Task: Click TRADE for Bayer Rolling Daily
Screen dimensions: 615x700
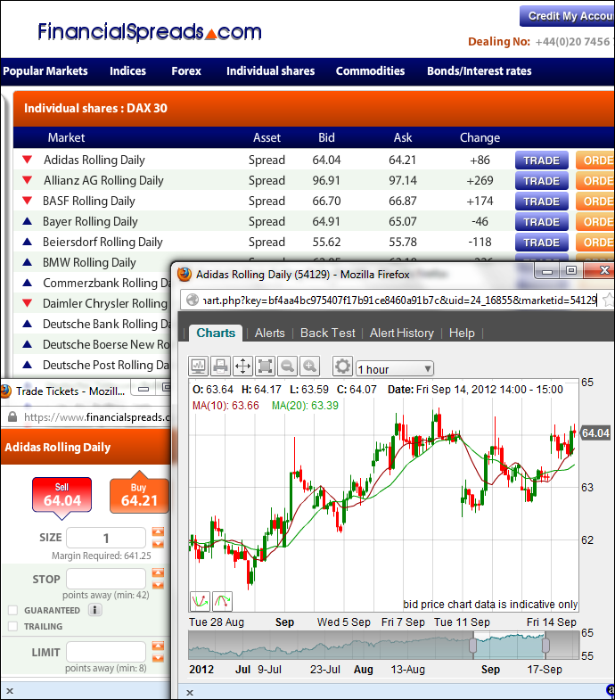Action: tap(542, 222)
